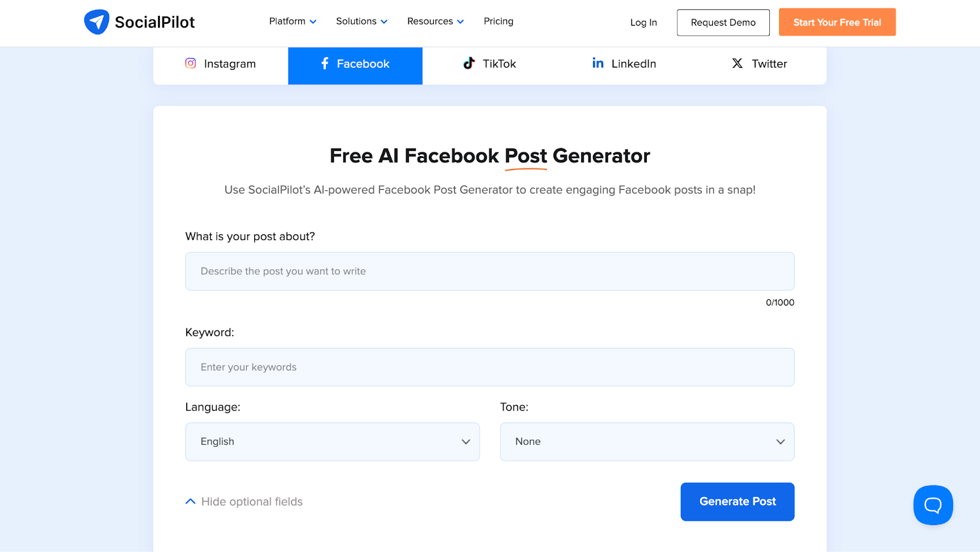Click the Instagram camera icon
The height and width of the screenshot is (552, 980).
click(x=190, y=63)
